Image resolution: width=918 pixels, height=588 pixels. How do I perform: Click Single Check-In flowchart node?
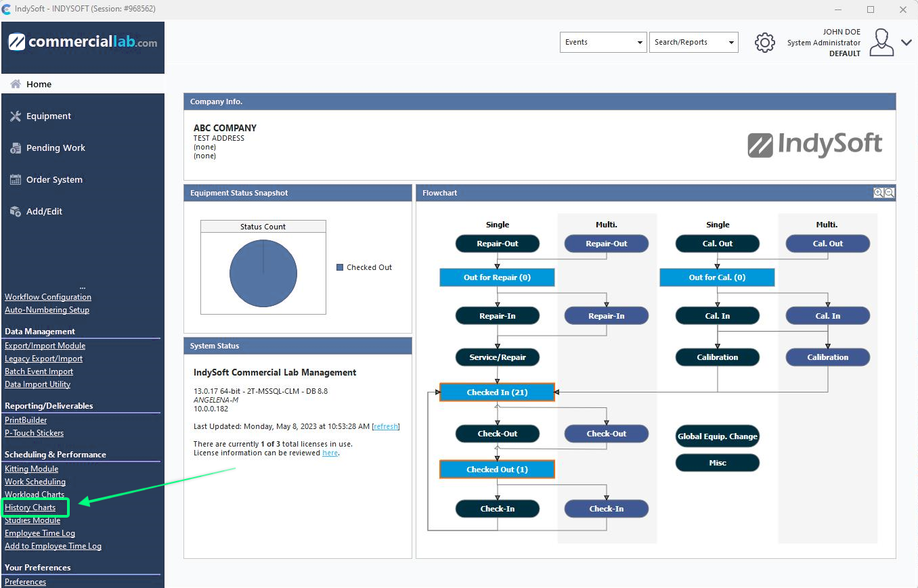498,509
